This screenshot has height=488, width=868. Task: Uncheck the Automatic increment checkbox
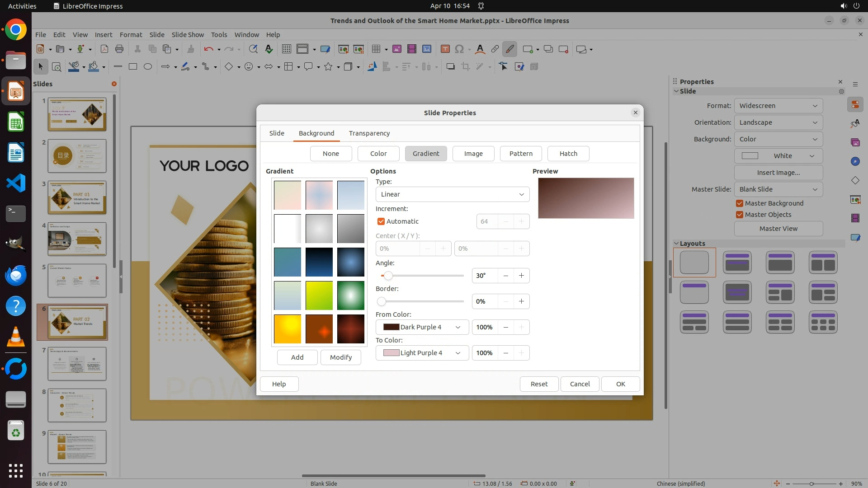(381, 221)
